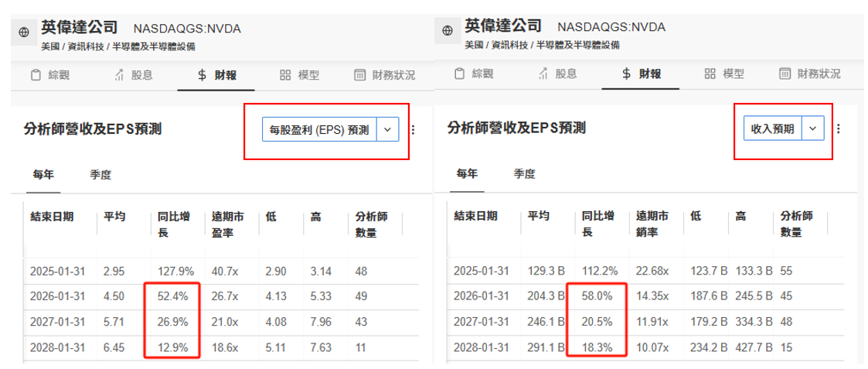
Task: Open three-dot menu next to EPS 預測 dropdown
Action: 413,130
